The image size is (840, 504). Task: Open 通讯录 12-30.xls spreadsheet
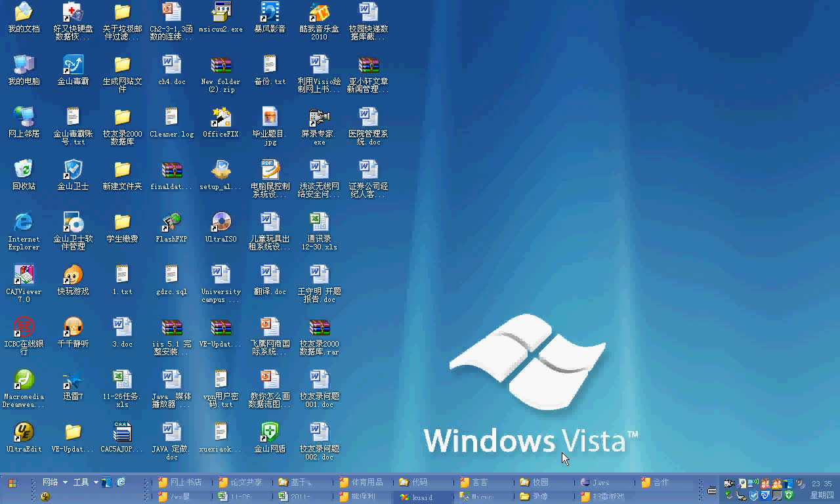[319, 232]
